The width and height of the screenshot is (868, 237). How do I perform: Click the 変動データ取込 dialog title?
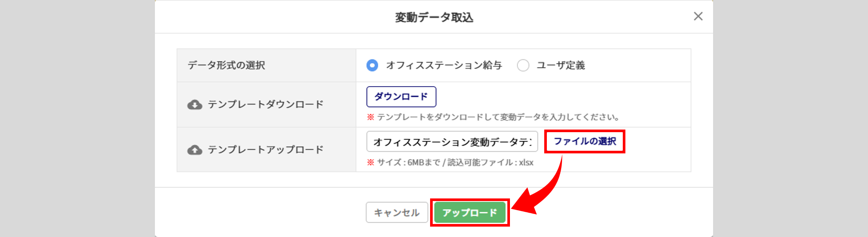pos(434,17)
